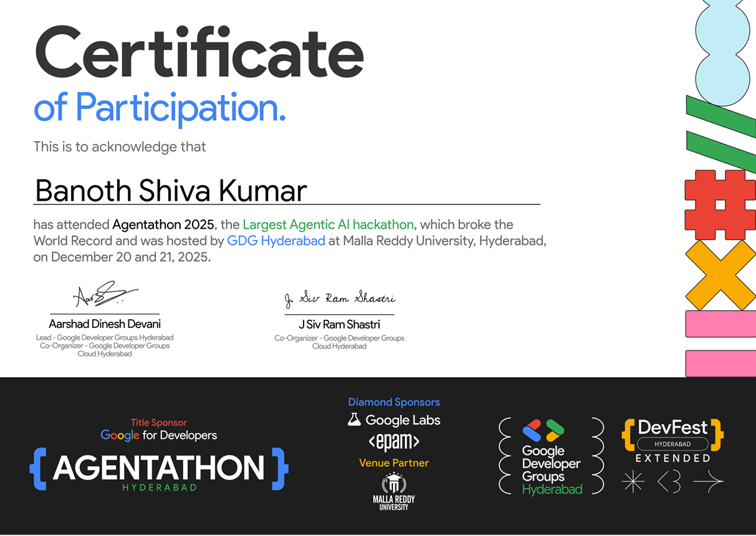This screenshot has width=756, height=536.
Task: Click the Largest Agentic AI hackathon link
Action: 328,224
